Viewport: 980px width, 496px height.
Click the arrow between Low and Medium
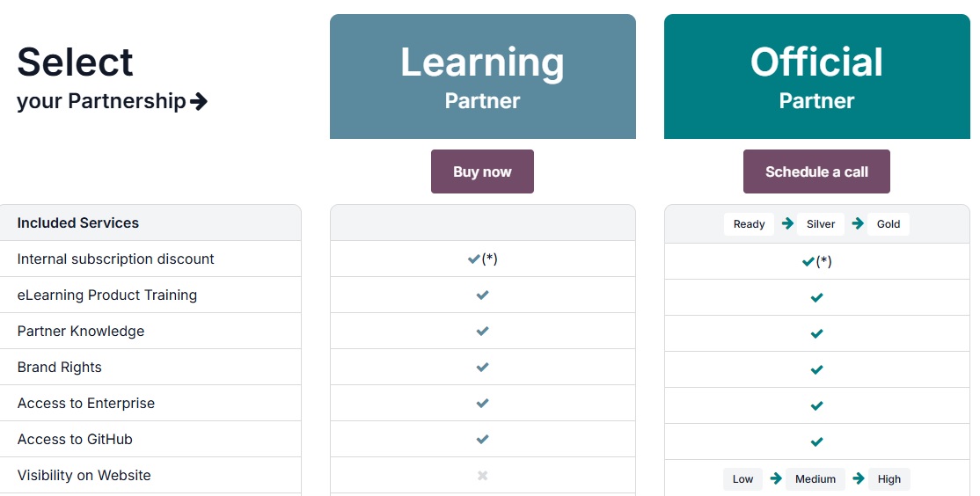point(776,478)
